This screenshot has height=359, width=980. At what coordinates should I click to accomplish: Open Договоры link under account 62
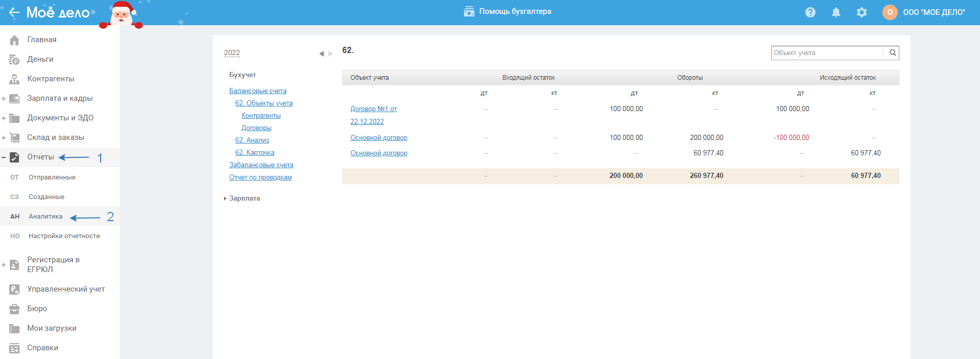[x=256, y=128]
